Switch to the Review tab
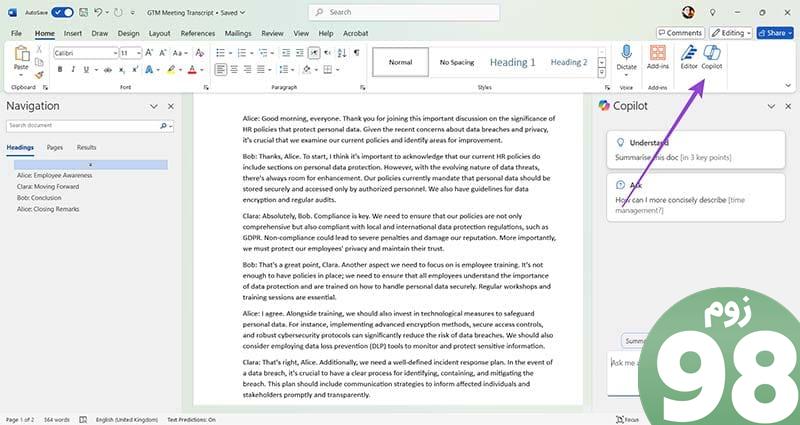This screenshot has height=425, width=800. pos(272,33)
